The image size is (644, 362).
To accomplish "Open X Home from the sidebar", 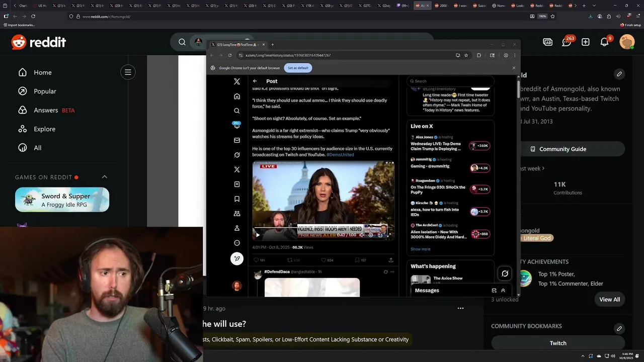I will [x=237, y=96].
